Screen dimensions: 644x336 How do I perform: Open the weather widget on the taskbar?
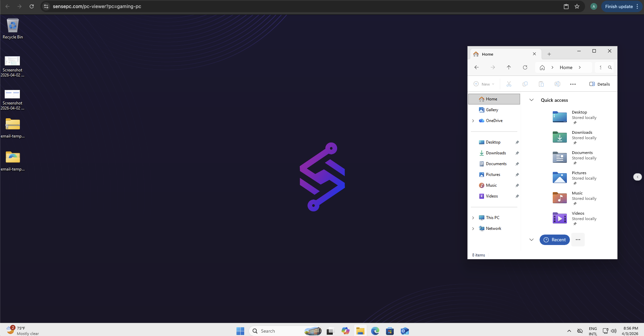[x=23, y=331]
